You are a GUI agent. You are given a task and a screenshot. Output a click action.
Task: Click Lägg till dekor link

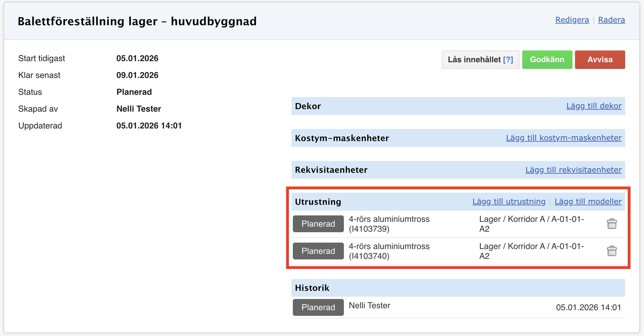[x=594, y=106]
